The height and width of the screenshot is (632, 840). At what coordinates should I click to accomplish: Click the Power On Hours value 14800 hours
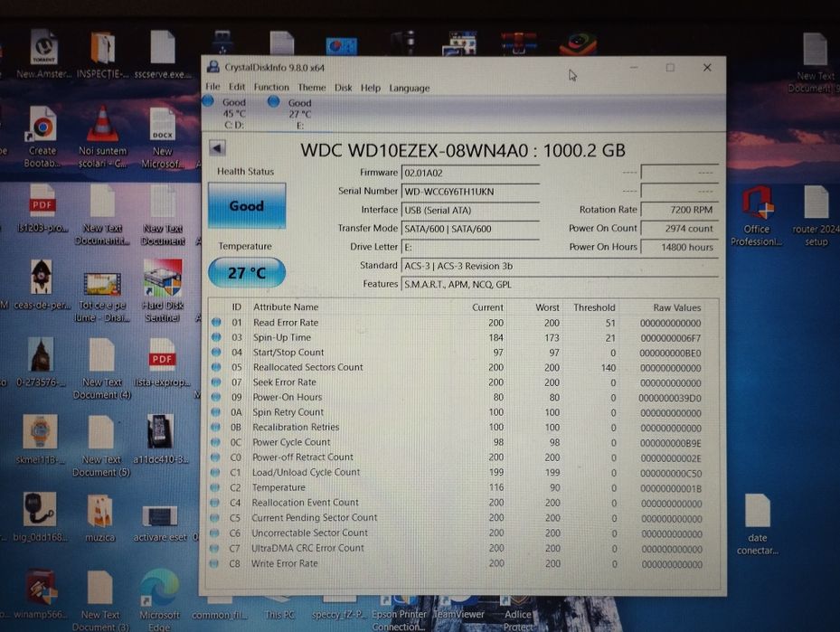point(679,248)
